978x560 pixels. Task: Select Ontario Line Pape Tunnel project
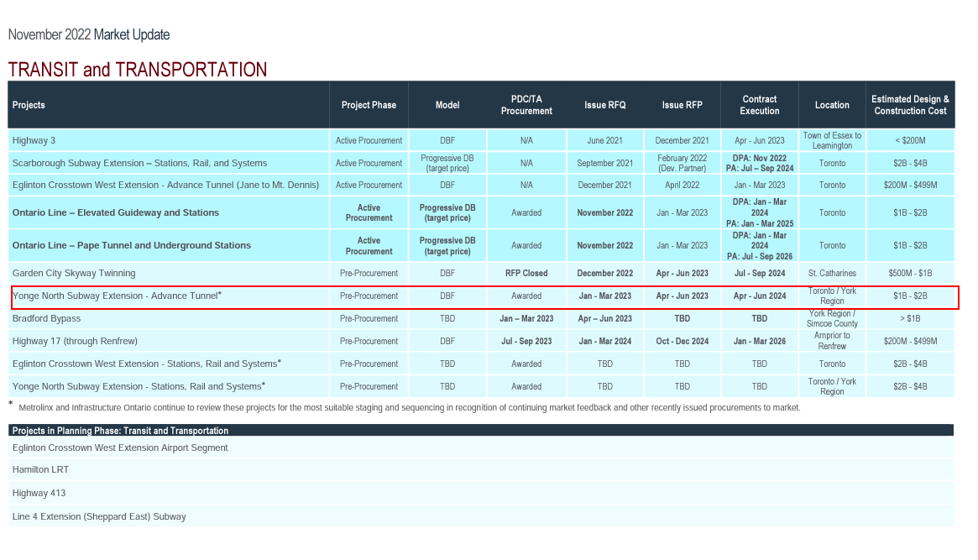132,245
